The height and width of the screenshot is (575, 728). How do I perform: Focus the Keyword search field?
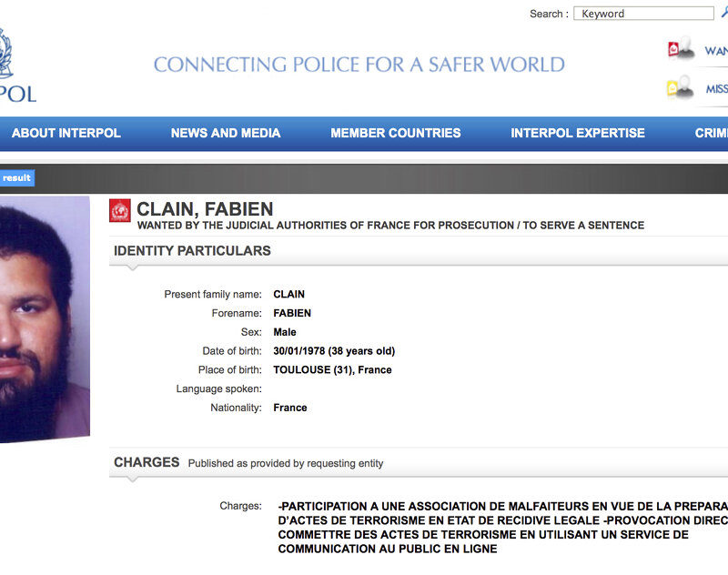click(644, 14)
